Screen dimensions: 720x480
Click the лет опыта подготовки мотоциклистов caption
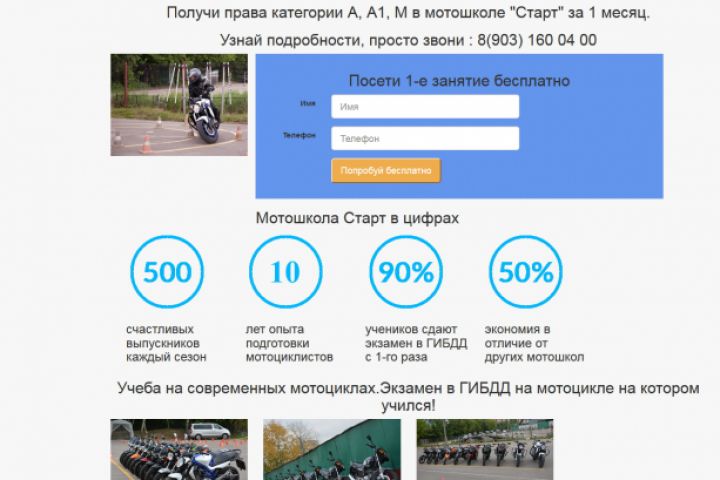289,343
